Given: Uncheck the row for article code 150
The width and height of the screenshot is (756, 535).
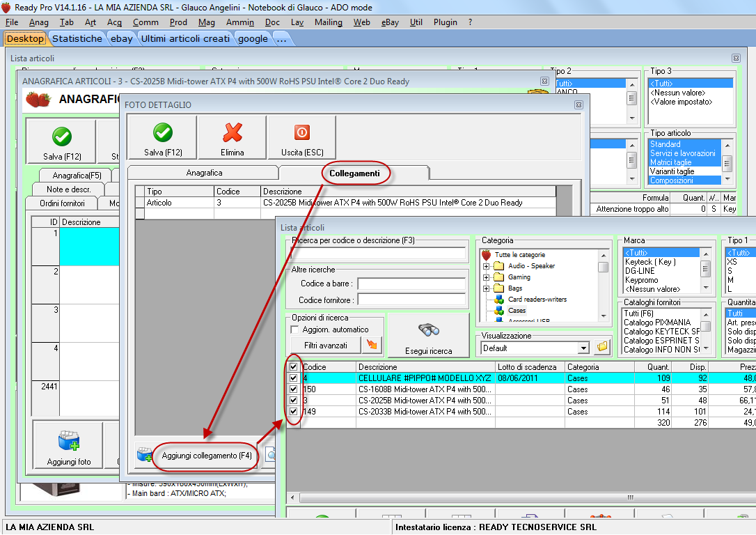Looking at the screenshot, I should tap(293, 389).
